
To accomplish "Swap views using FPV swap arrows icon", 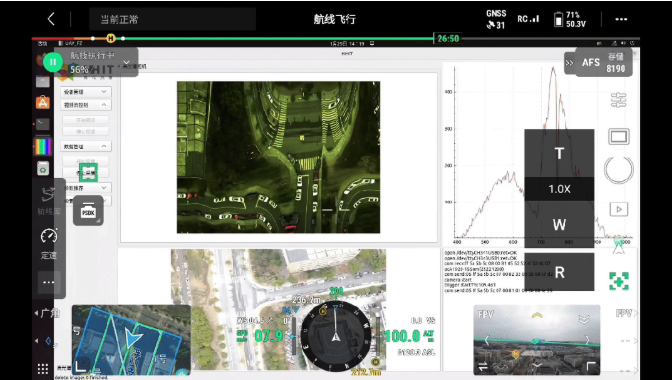I will pos(483,367).
